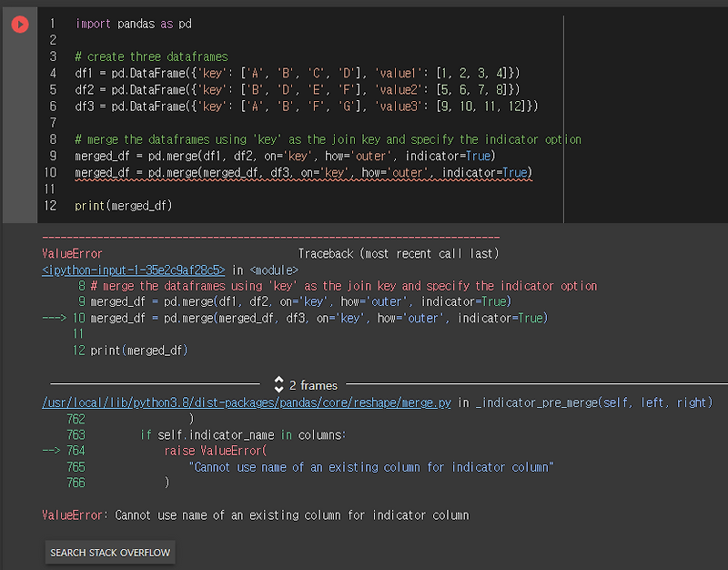Open the ipython-input-1-35e2c9af28c5 link

(x=133, y=270)
